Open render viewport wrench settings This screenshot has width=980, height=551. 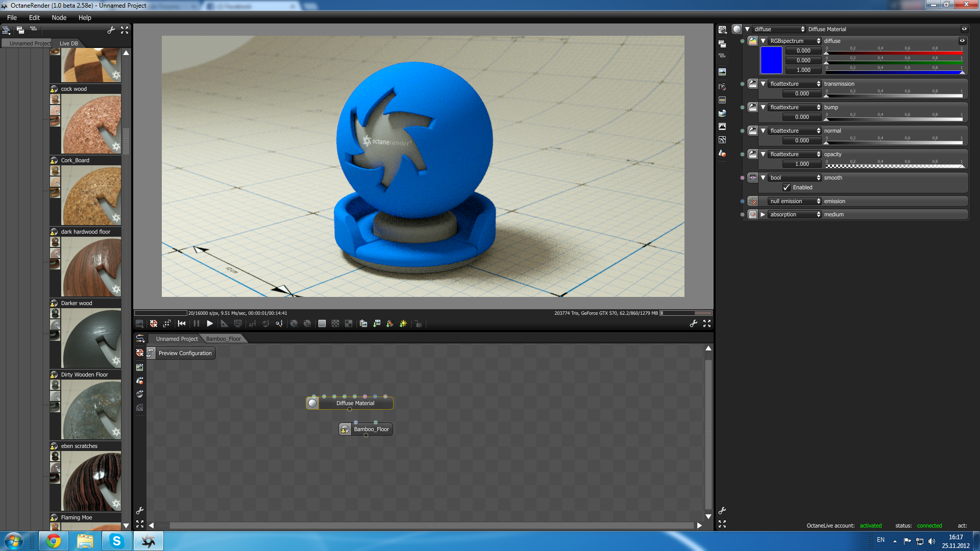pyautogui.click(x=693, y=323)
